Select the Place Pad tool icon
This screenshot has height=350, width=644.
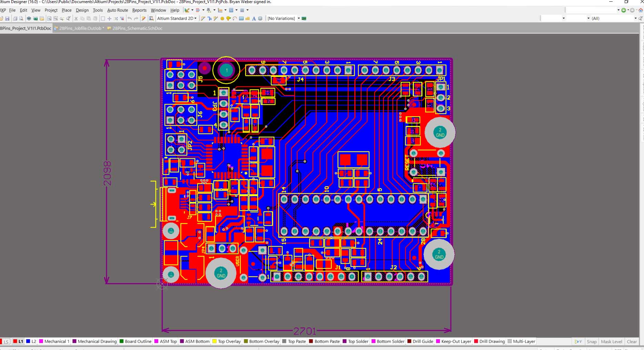[x=222, y=19]
